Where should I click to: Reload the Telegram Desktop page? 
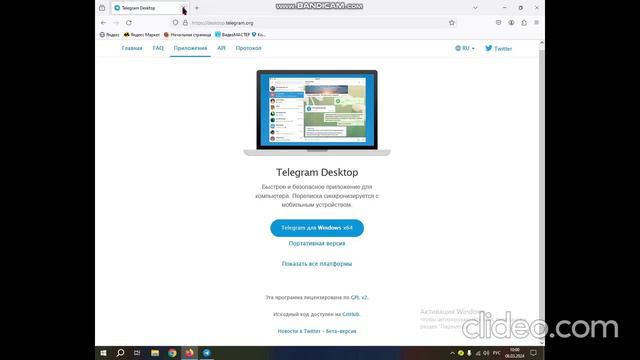tap(129, 23)
